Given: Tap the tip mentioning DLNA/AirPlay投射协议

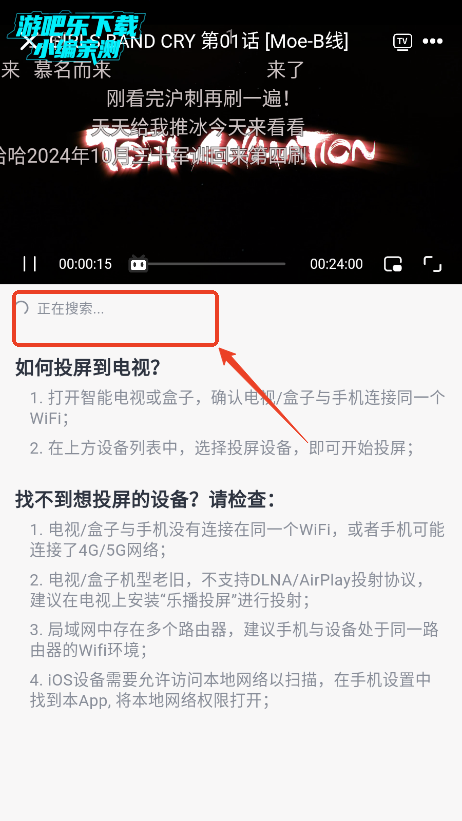Looking at the screenshot, I should (227, 590).
